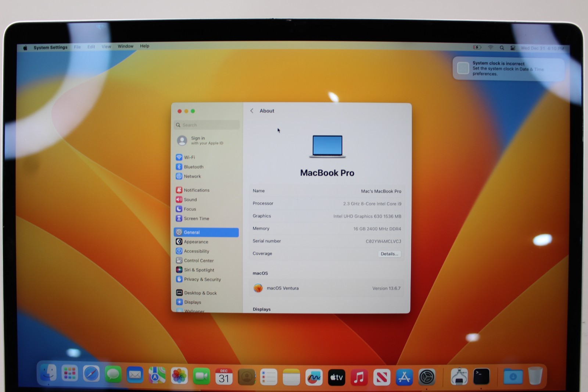The height and width of the screenshot is (392, 588).
Task: Open Spotlight search in menu bar
Action: (x=502, y=48)
